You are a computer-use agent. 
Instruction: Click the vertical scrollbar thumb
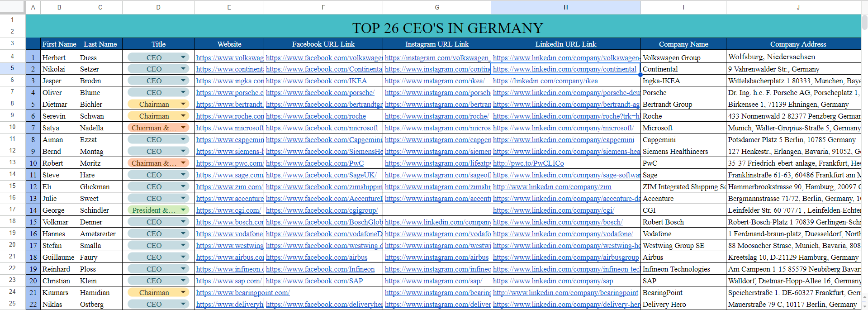[x=864, y=22]
